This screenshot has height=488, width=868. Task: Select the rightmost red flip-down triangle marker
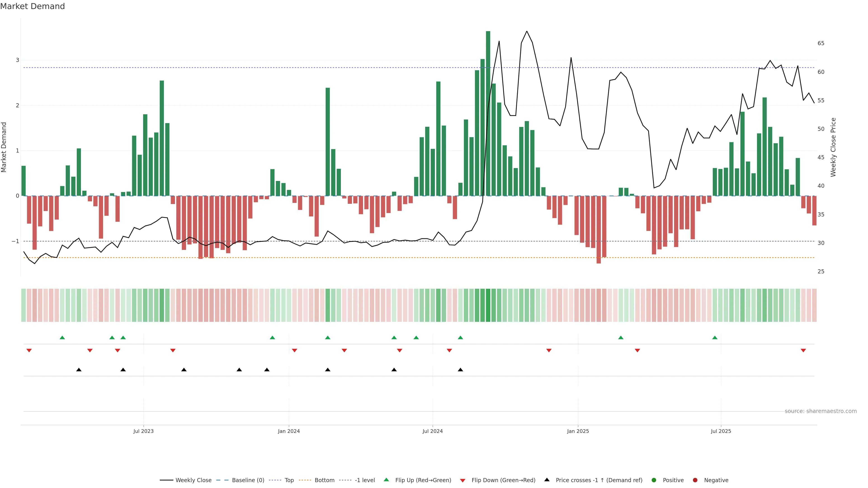click(803, 351)
